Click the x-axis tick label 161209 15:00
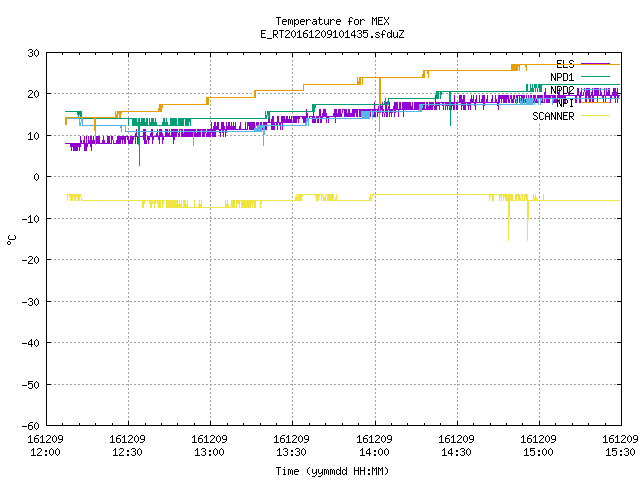 tap(538, 446)
